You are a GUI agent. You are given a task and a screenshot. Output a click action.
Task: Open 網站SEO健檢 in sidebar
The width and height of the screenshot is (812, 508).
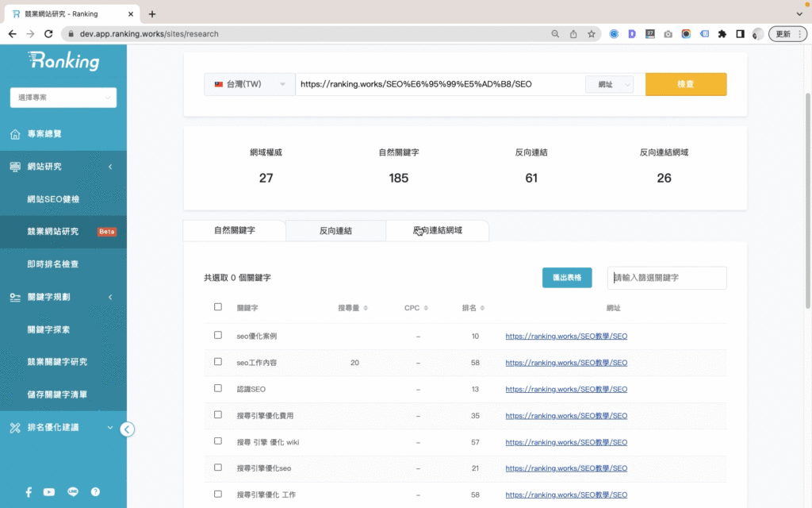click(53, 199)
